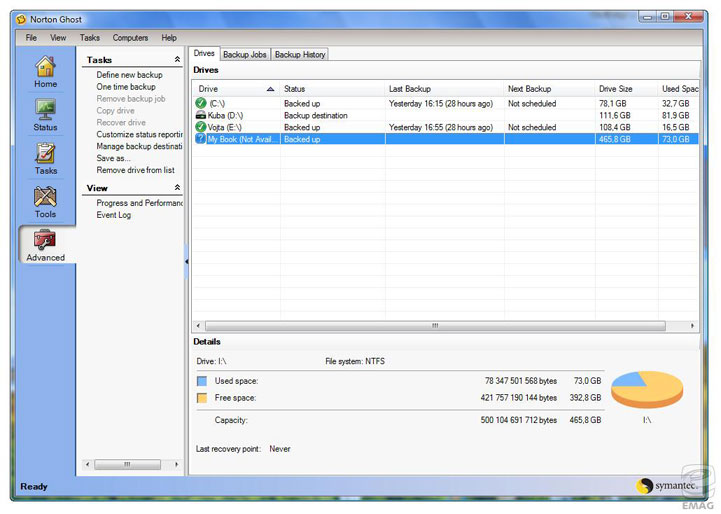The image size is (721, 514).
Task: Click 'File system: NTFS' detail text
Action: click(355, 361)
